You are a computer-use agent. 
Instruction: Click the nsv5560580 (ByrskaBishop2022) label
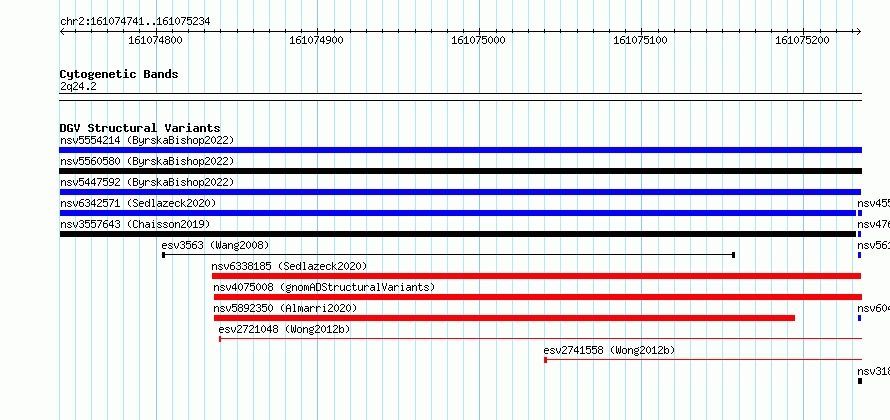(147, 161)
